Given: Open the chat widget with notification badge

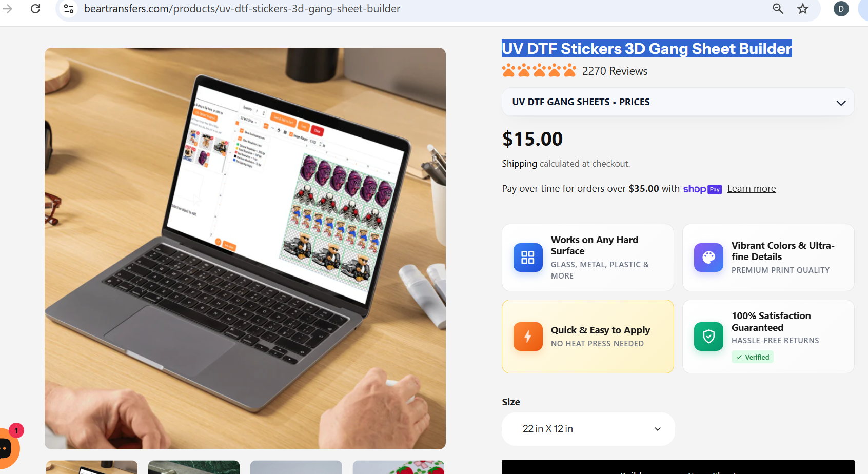Looking at the screenshot, I should pyautogui.click(x=7, y=448).
